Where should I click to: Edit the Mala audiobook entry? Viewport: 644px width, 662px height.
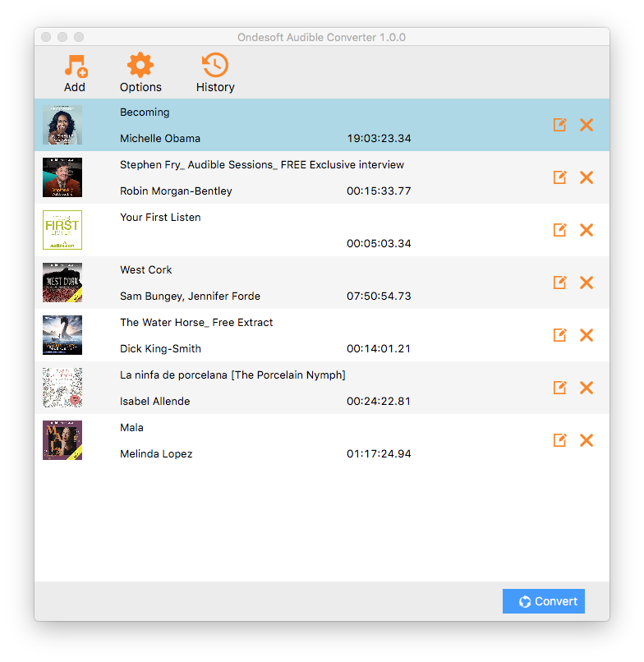pyautogui.click(x=559, y=440)
